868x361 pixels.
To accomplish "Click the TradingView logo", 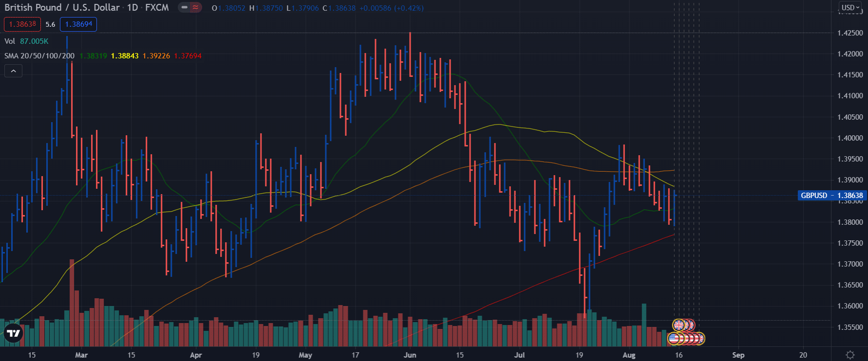I will (13, 333).
